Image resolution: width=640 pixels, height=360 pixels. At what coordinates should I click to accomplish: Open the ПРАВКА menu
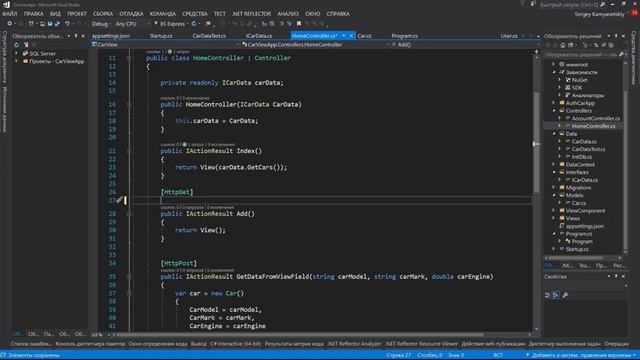pos(33,14)
